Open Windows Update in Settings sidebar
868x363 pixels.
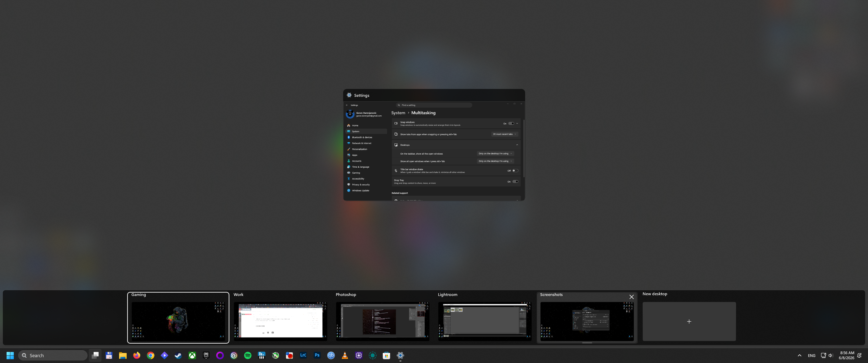point(366,191)
